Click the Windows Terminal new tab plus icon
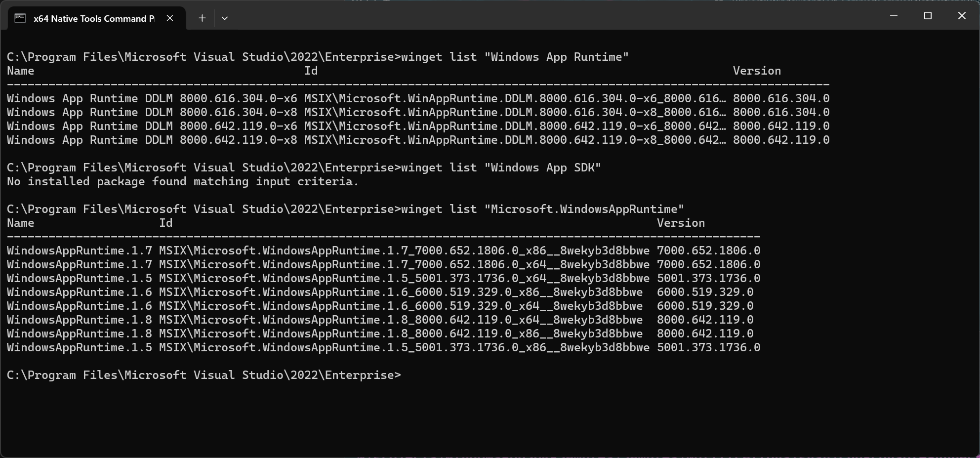 pyautogui.click(x=202, y=18)
